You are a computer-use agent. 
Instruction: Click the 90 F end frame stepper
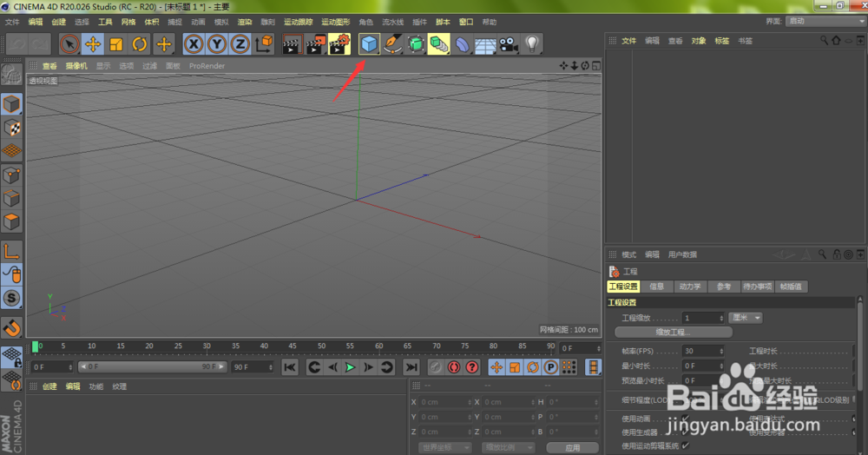(270, 367)
